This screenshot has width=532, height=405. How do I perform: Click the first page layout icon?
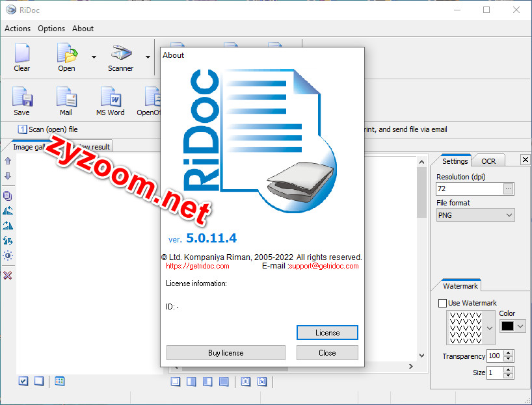176,382
